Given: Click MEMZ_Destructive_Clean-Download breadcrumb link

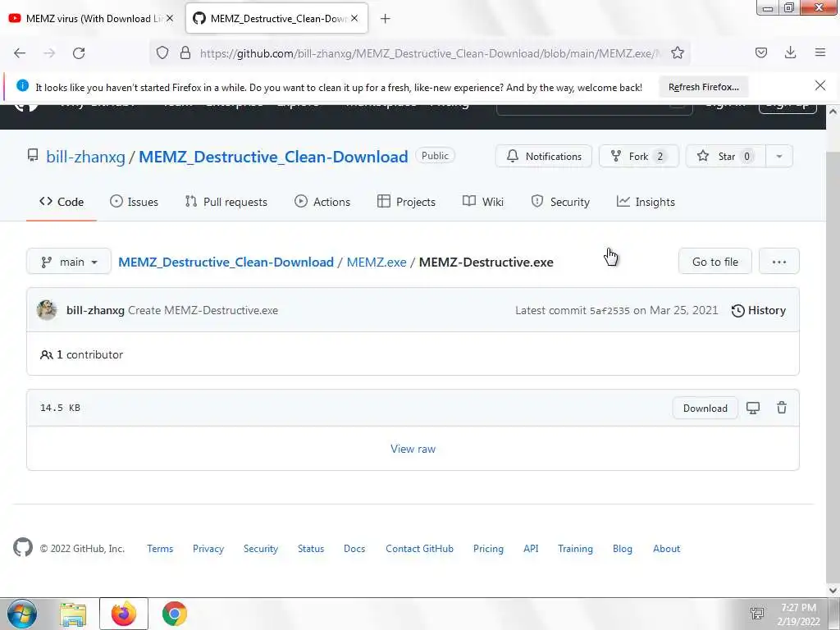Looking at the screenshot, I should click(x=226, y=262).
